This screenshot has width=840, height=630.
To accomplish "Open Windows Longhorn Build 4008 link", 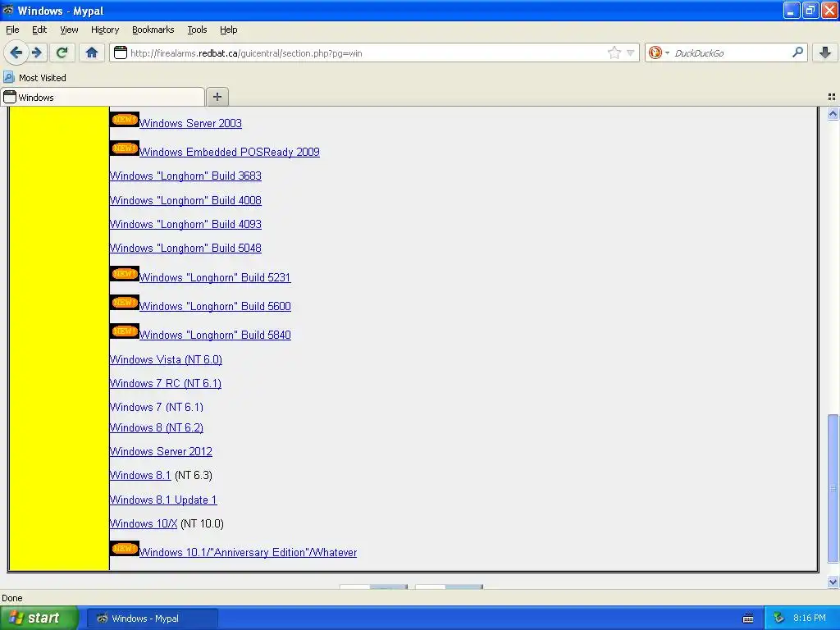I will [185, 200].
